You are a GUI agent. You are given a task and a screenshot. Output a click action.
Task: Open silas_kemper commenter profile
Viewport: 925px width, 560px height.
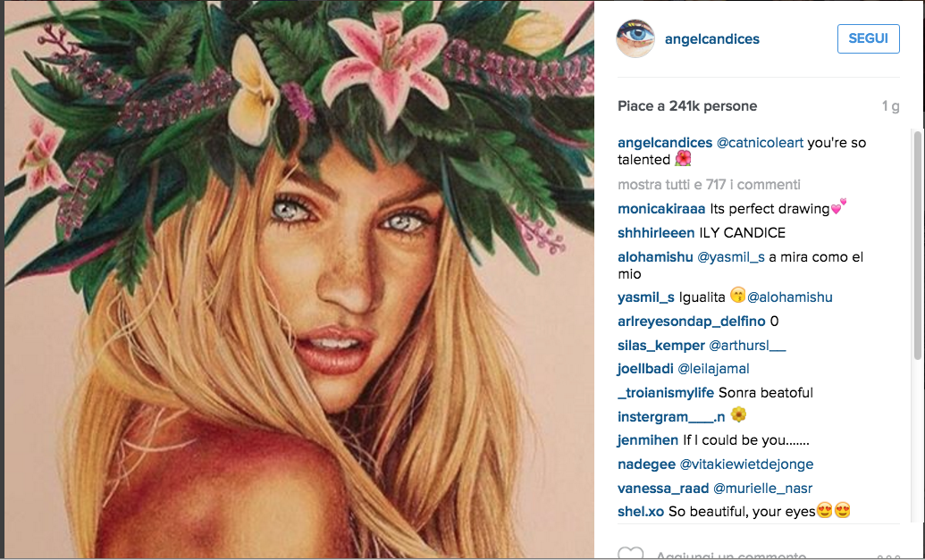[x=661, y=345]
